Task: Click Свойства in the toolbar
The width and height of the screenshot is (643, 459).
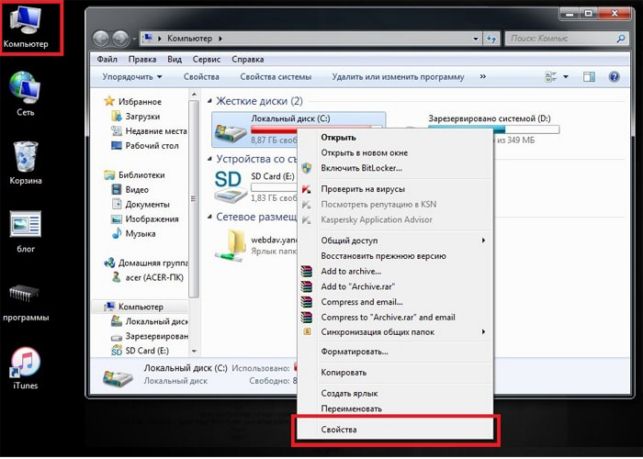Action: 201,77
